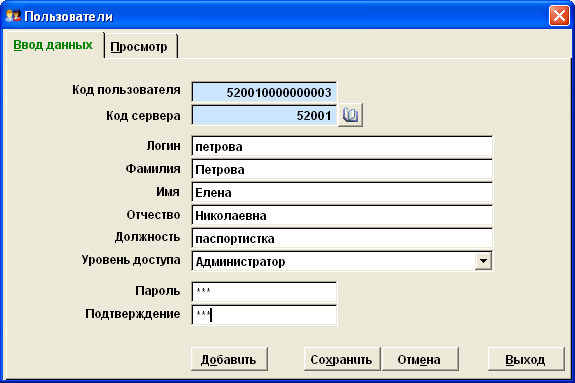Click the users icon in title bar
Screen dimensions: 575x383
pos(13,16)
